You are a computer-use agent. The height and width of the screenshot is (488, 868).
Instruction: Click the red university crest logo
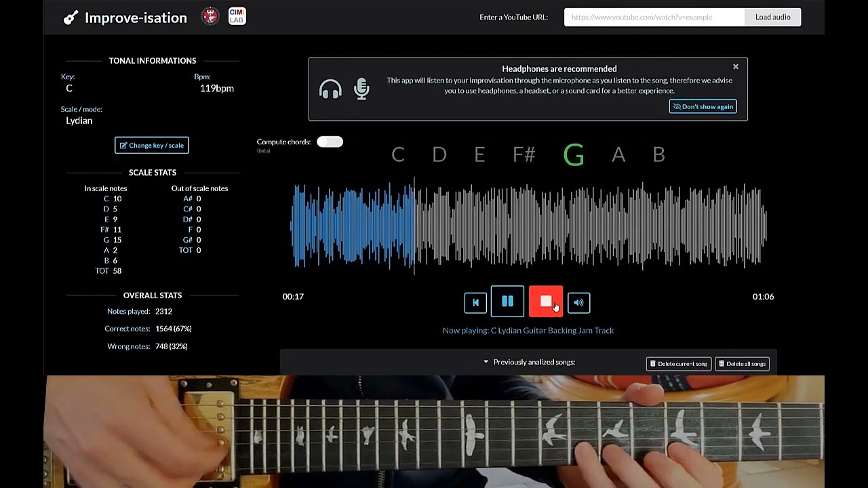(210, 16)
